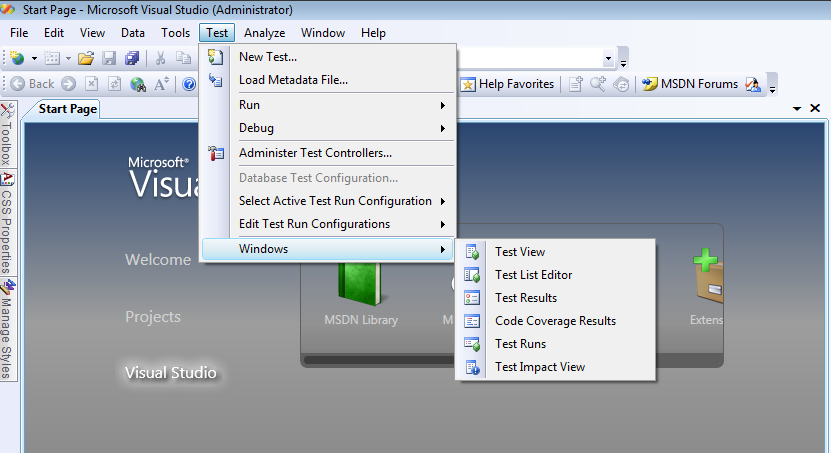Click the Forward navigation arrow button
831x453 pixels.
click(68, 84)
